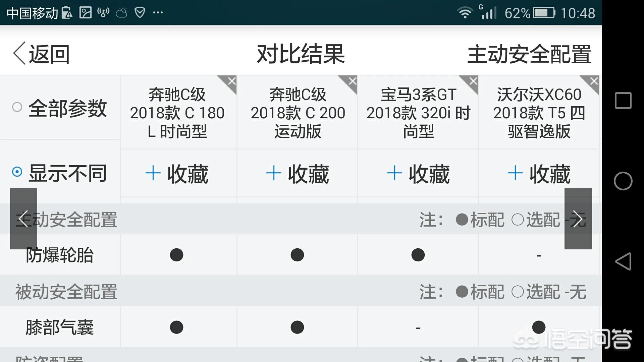Remove 奔驰C级 C 200 运动版 column

(x=352, y=81)
